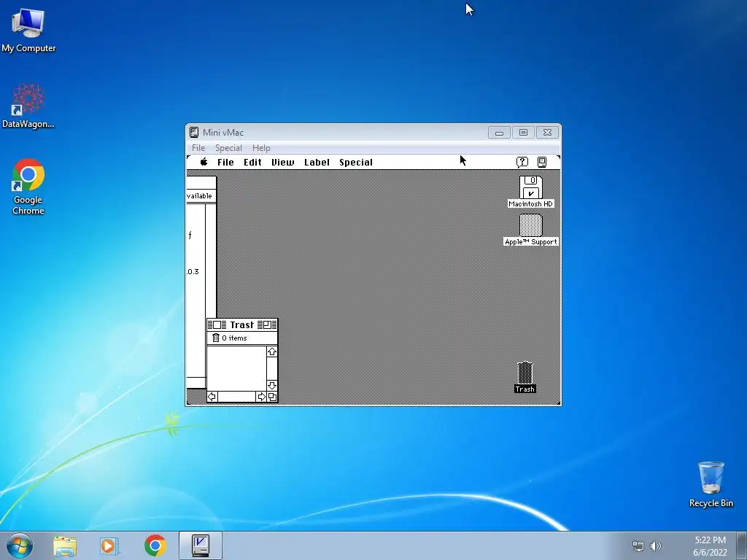Click the Mini vMac taskbar button
747x560 pixels.
click(201, 545)
